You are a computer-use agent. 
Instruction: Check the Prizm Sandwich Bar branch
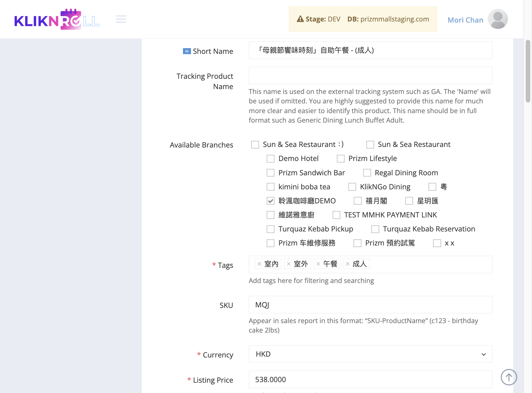click(x=271, y=173)
